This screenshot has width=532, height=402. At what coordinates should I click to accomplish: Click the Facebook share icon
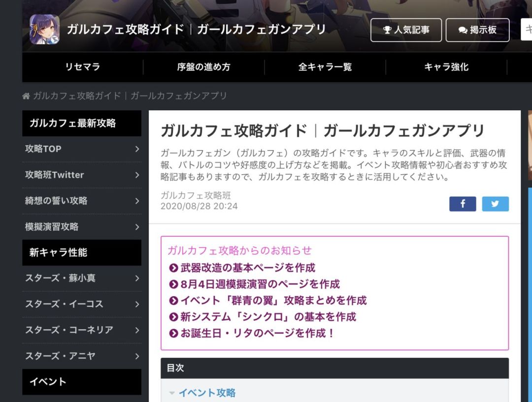pos(462,203)
